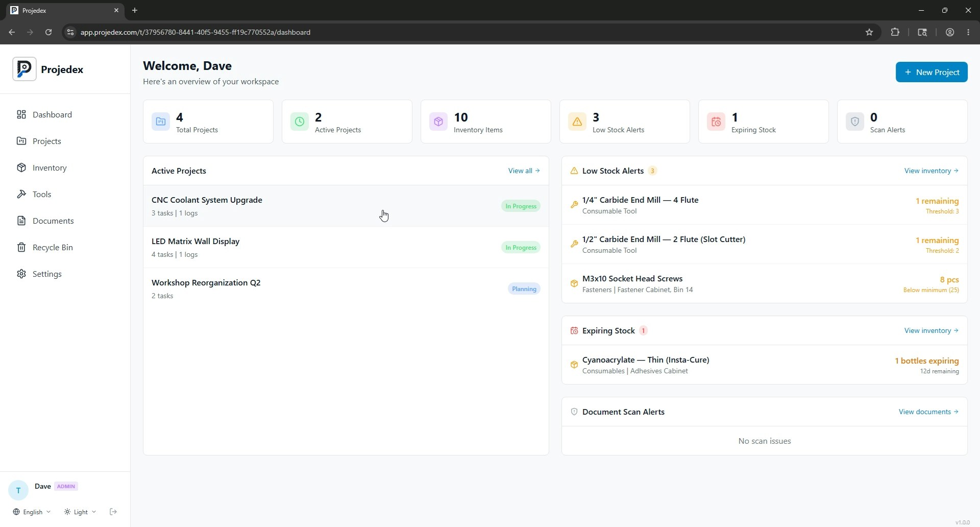This screenshot has height=527, width=980.
Task: Open 1/2" Carbide End Mill Slot Cutter alert
Action: click(x=765, y=244)
